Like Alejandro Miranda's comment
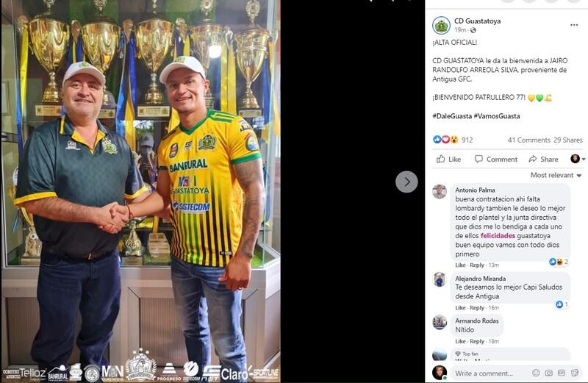Image resolution: width=588 pixels, height=383 pixels. click(460, 307)
